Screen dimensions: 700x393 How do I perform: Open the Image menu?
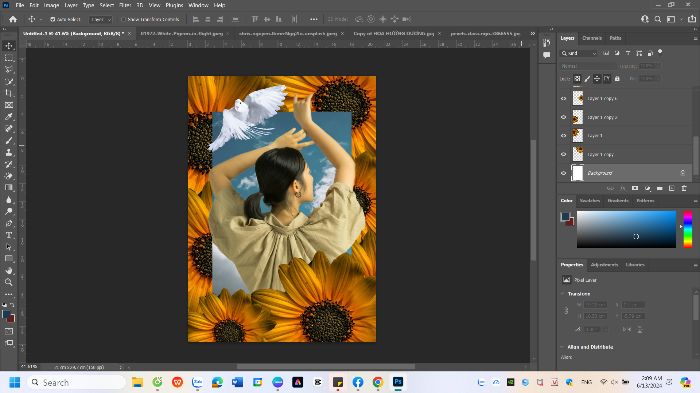click(x=51, y=5)
